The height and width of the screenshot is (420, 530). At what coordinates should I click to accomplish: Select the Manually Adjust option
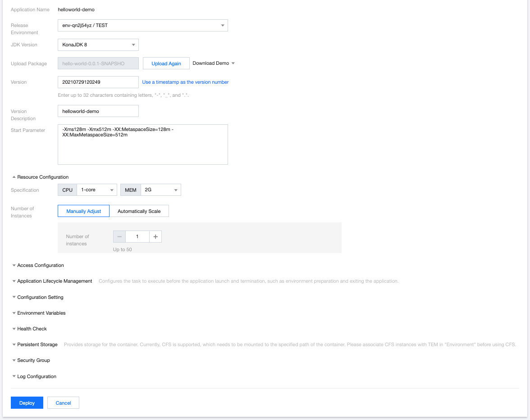coord(83,211)
